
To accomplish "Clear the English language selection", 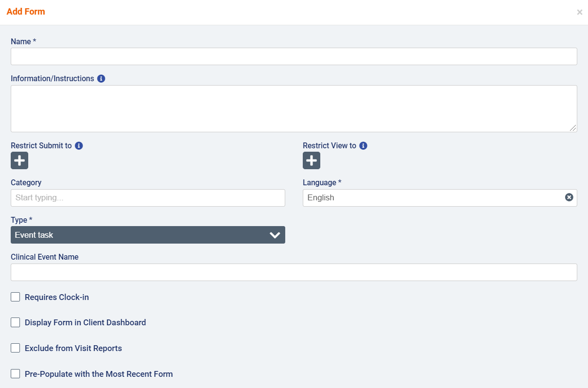I will point(569,197).
